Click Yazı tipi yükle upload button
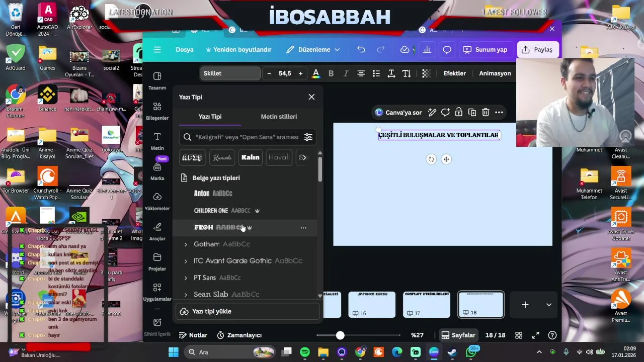 (x=248, y=311)
